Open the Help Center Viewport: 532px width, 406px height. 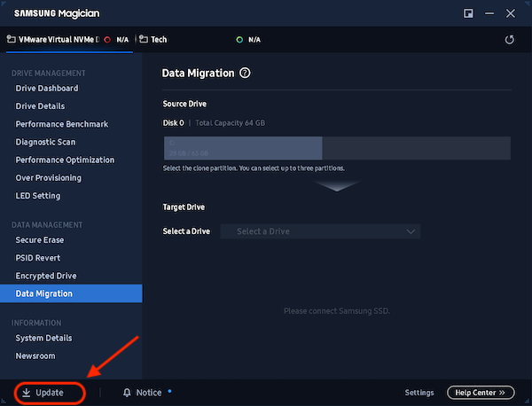[481, 393]
